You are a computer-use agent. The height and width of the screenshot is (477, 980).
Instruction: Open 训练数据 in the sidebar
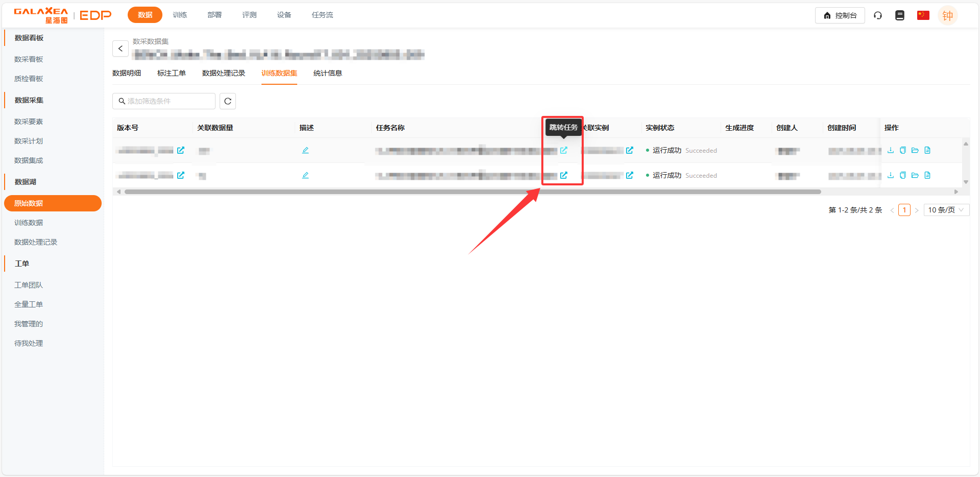(x=29, y=223)
